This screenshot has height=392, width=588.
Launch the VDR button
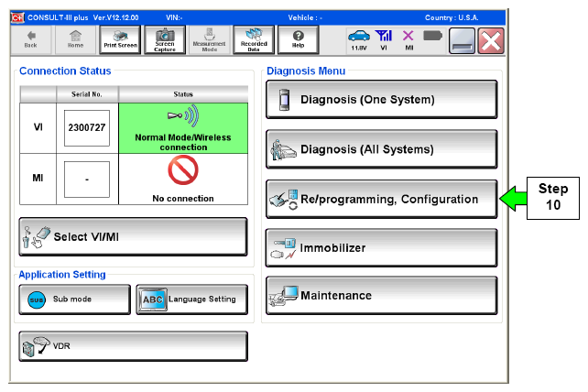pyautogui.click(x=134, y=347)
